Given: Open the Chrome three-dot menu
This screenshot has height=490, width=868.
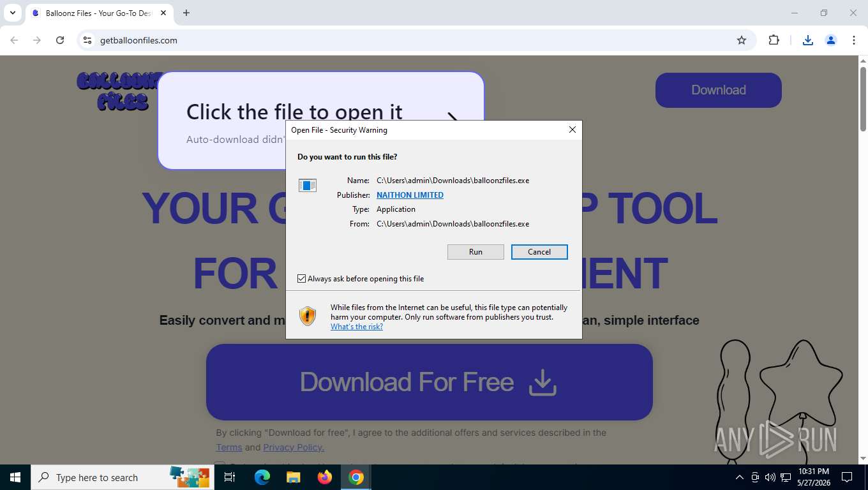Looking at the screenshot, I should [854, 40].
